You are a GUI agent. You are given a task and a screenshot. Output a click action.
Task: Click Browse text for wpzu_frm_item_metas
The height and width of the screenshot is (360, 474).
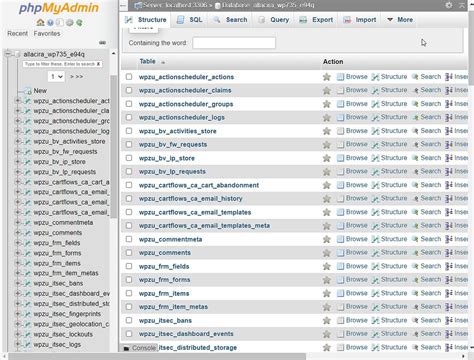(357, 307)
